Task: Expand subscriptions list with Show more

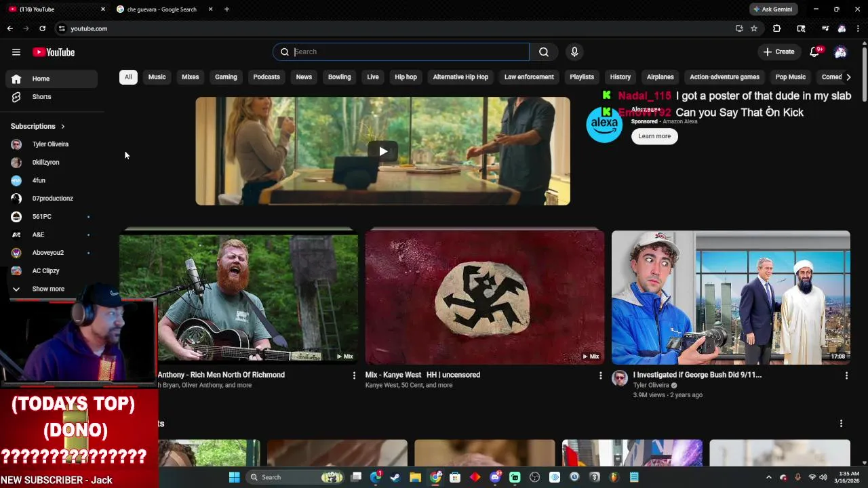Action: [x=48, y=289]
